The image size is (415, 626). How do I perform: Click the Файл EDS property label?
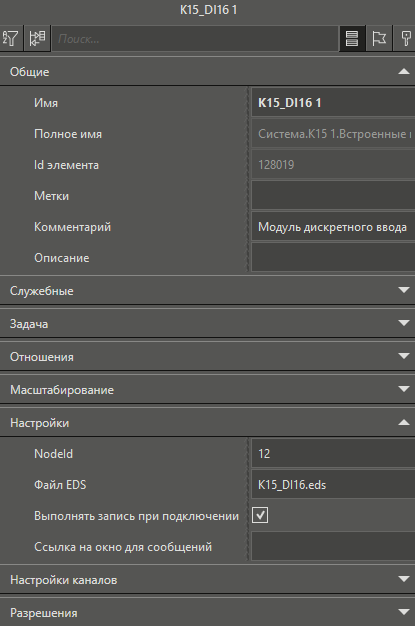coord(60,485)
